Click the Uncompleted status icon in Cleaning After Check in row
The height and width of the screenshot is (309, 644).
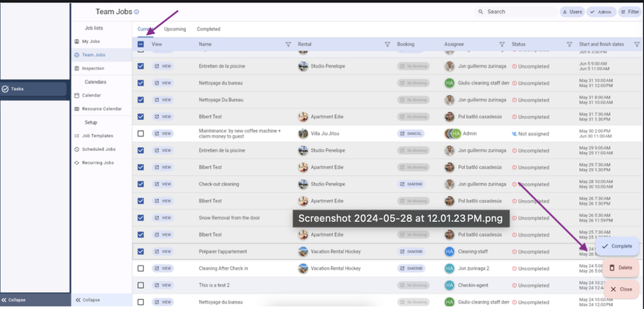pyautogui.click(x=514, y=269)
